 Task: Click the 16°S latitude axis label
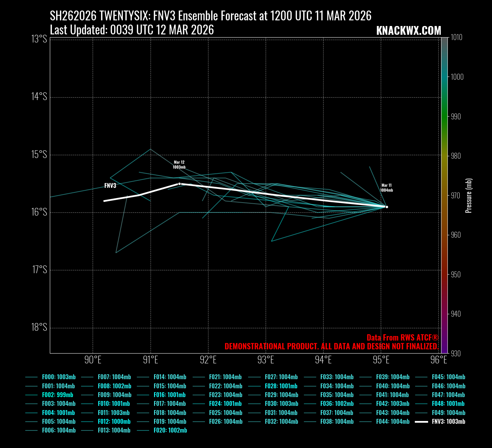[x=40, y=212]
